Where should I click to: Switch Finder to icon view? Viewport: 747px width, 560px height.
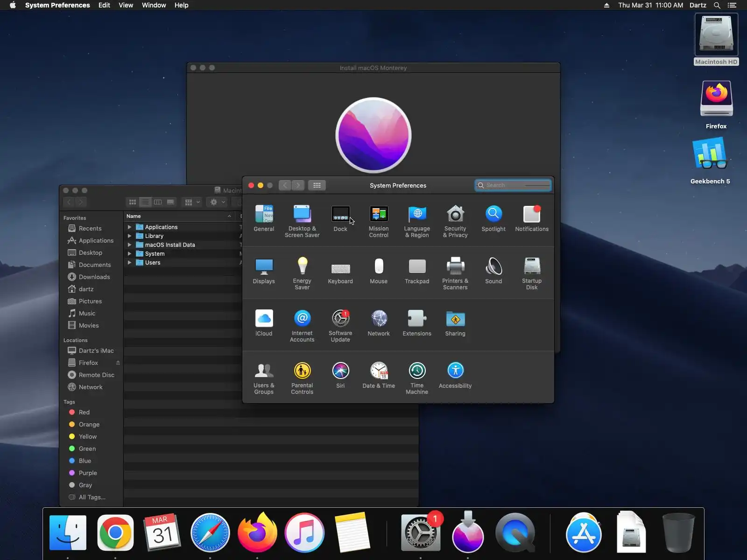coord(133,202)
